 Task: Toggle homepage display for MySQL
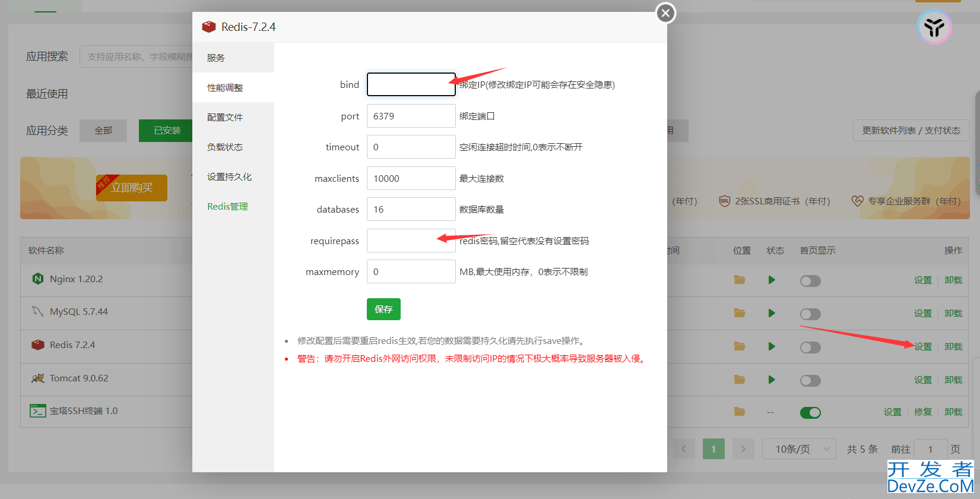(810, 314)
